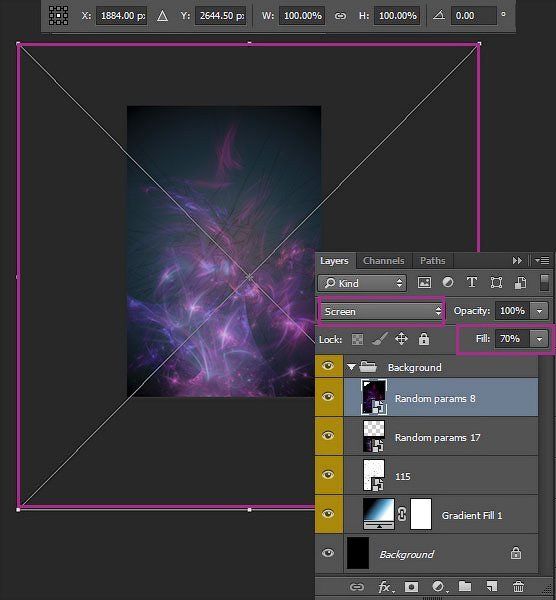This screenshot has height=600, width=556.
Task: Filter layers by type layer icon
Action: [x=472, y=283]
